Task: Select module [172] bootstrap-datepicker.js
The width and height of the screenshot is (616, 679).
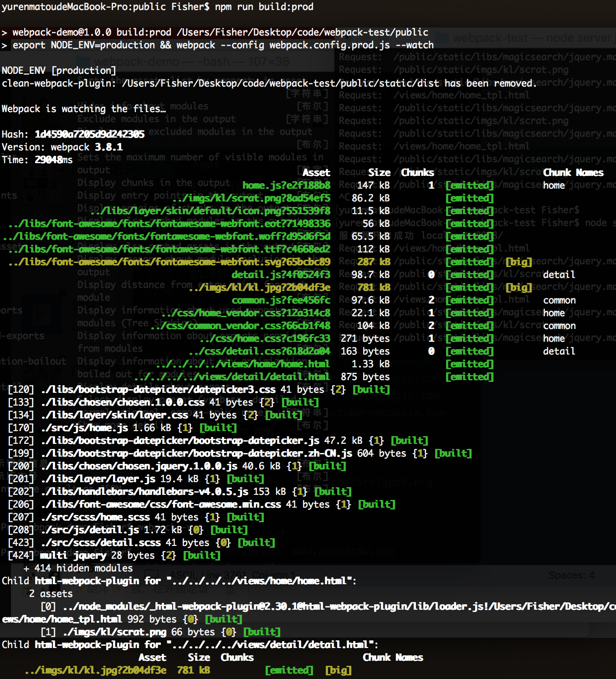Action: tap(218, 441)
